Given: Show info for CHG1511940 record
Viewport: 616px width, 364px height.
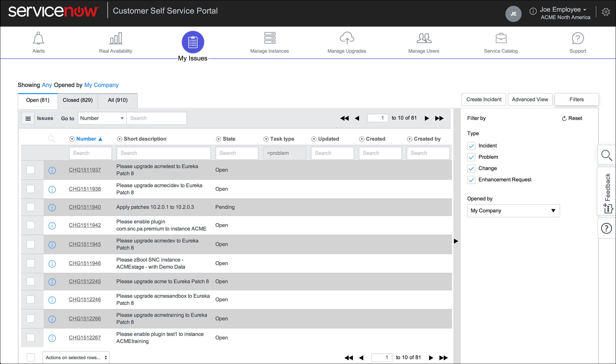Looking at the screenshot, I should 52,208.
